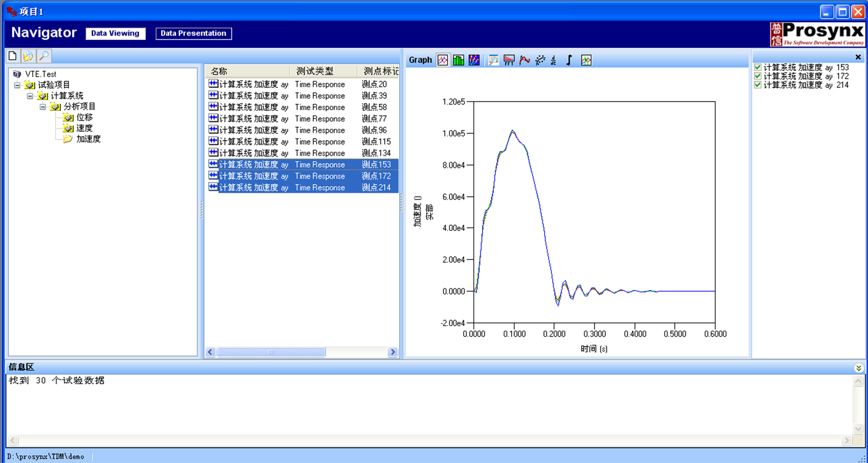This screenshot has height=463, width=868.
Task: Click the d/dt differentiate icon
Action: pos(553,60)
